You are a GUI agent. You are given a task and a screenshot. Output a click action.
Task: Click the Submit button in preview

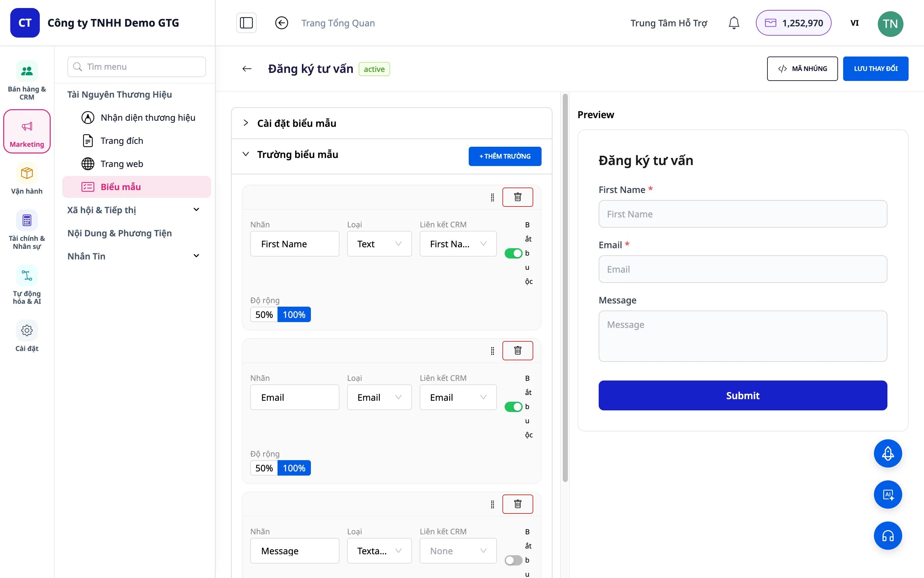(743, 395)
